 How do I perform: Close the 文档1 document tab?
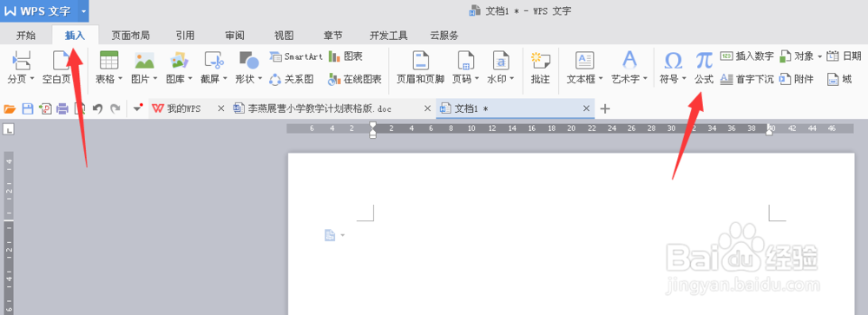click(x=586, y=108)
